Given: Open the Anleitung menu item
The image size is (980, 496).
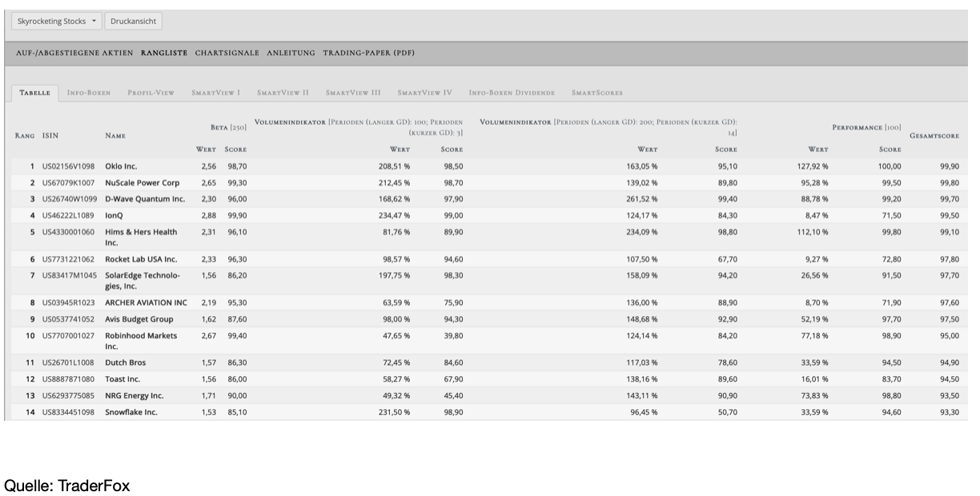Looking at the screenshot, I should [291, 53].
